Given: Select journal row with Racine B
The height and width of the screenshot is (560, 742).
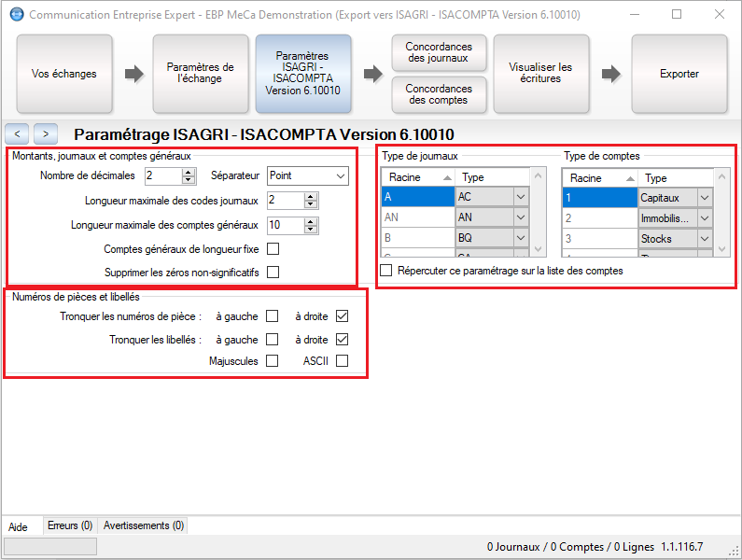Looking at the screenshot, I should tap(418, 238).
